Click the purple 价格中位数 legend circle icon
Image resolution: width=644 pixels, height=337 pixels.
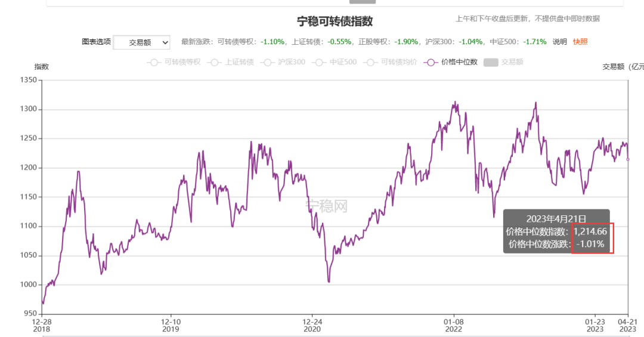click(431, 63)
